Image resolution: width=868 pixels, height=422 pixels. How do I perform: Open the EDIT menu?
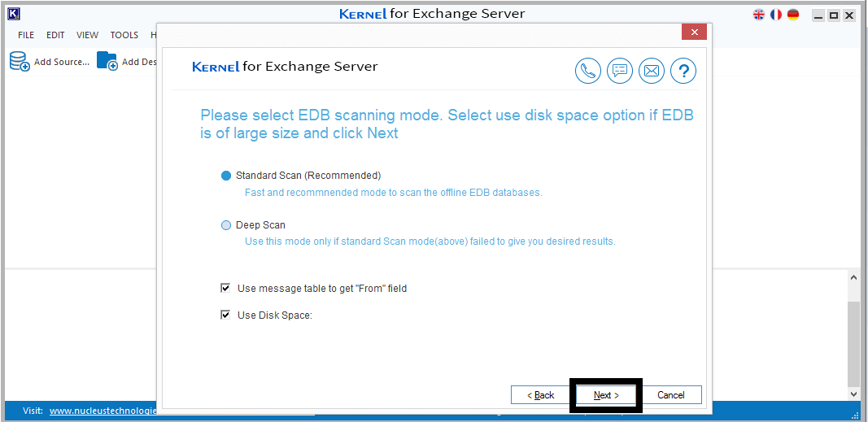pos(55,35)
